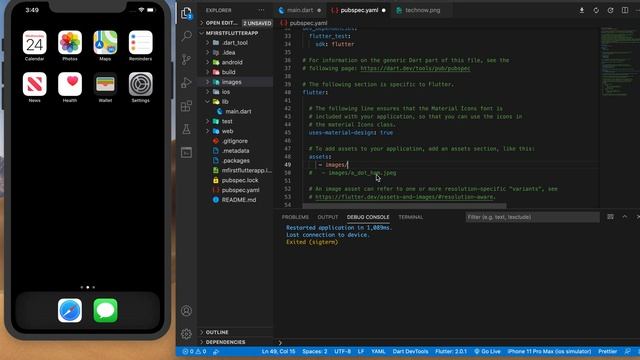The height and width of the screenshot is (360, 640).
Task: Open the Source Control view
Action: (x=187, y=59)
